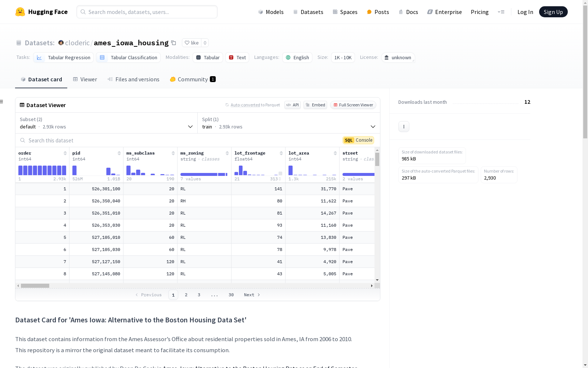Focus the global search models field
The width and height of the screenshot is (588, 368).
click(x=147, y=12)
